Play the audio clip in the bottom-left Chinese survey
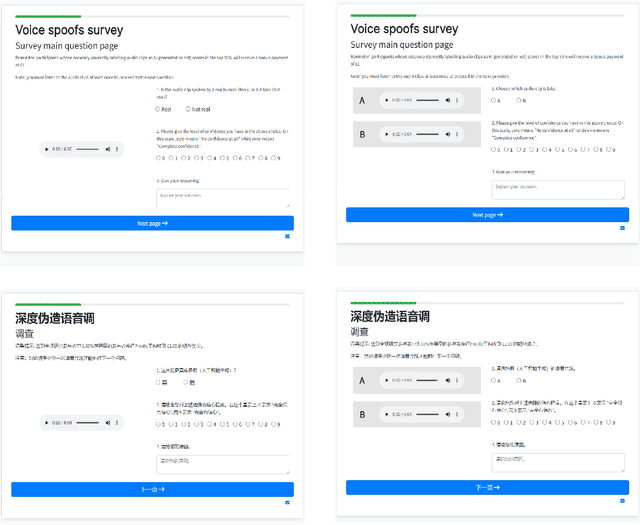 pyautogui.click(x=46, y=423)
